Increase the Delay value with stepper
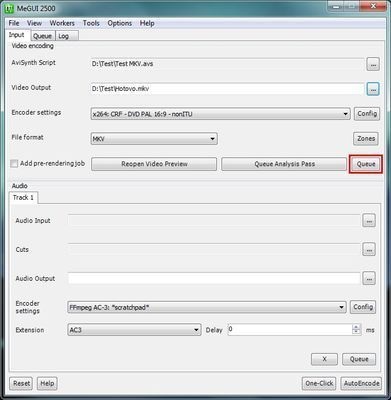391x400 pixels. [x=356, y=327]
